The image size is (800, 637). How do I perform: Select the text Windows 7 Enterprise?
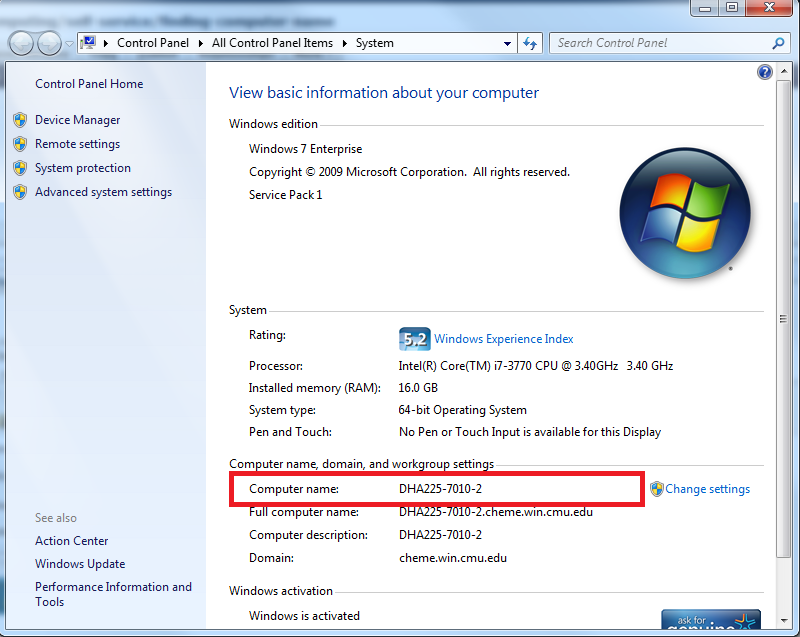[x=306, y=149]
